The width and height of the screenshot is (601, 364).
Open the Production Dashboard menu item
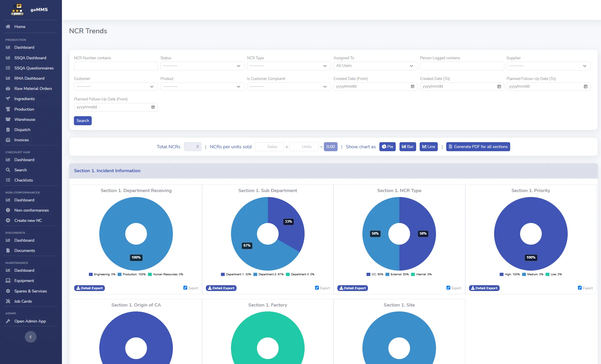(24, 47)
